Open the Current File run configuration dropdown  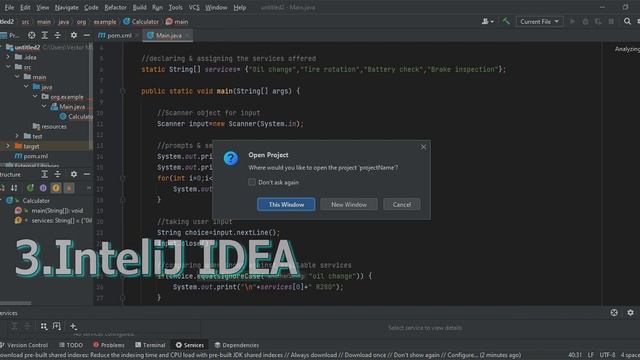[540, 22]
